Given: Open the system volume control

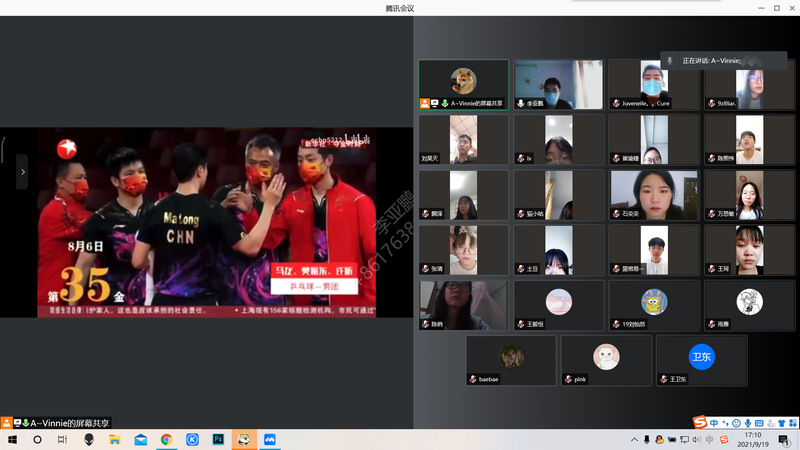Looking at the screenshot, I should (x=695, y=439).
